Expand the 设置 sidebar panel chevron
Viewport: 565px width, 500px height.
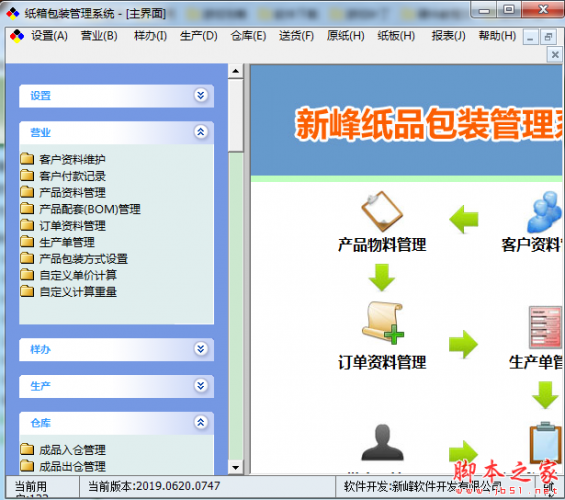point(201,95)
